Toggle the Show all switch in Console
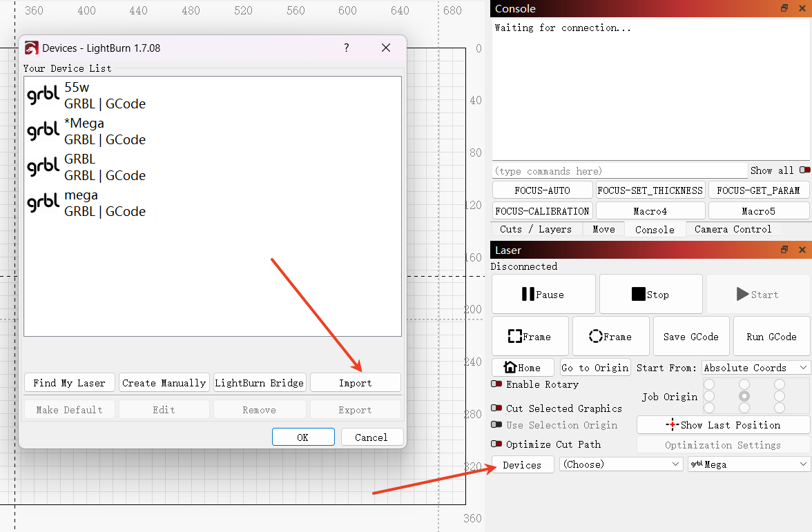 [x=805, y=170]
